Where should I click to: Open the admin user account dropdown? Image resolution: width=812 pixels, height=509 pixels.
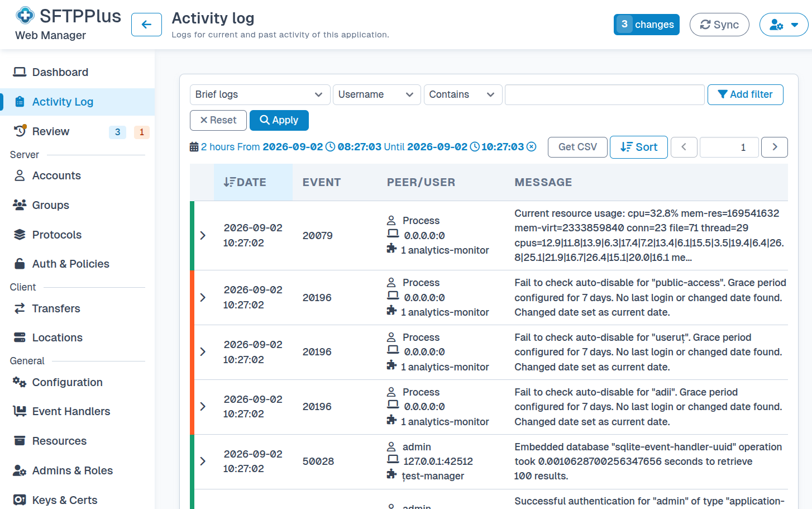[784, 25]
